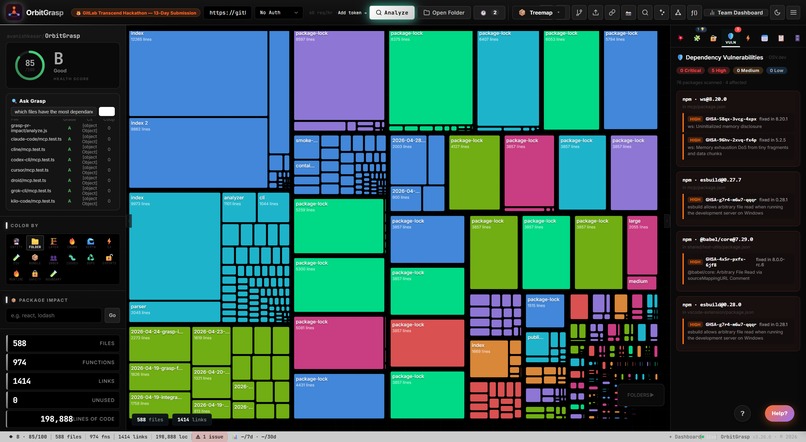The height and width of the screenshot is (442, 806).
Task: Click the '1 issue' status bar badge
Action: pos(209,437)
